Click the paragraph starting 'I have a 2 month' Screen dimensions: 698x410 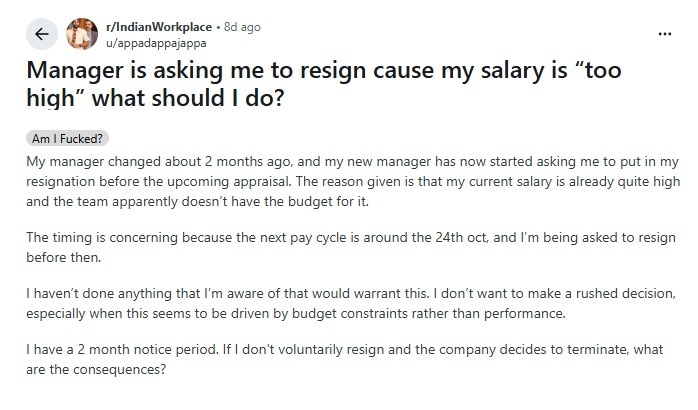[345, 359]
